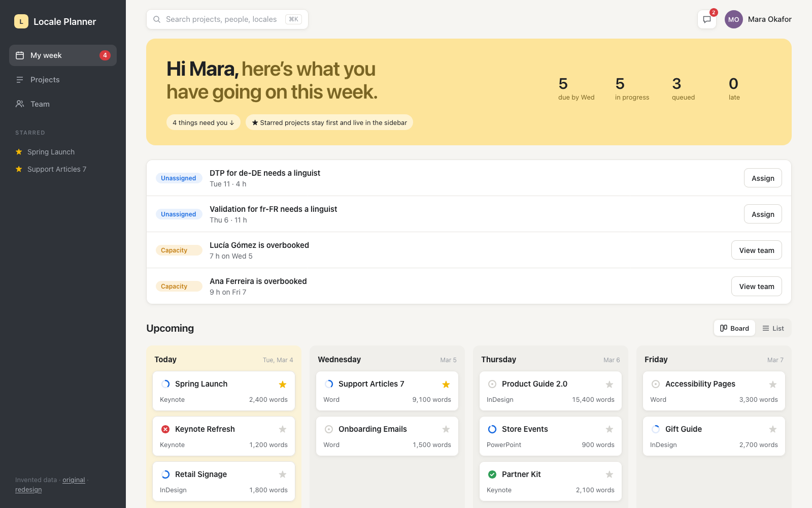This screenshot has height=508, width=812.
Task: Click the Store Events progress icon
Action: (x=492, y=429)
